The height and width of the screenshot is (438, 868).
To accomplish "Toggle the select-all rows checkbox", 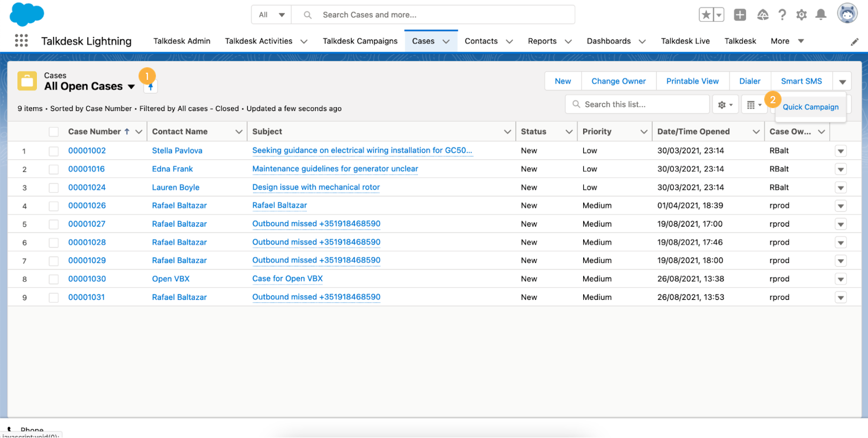I will 54,132.
